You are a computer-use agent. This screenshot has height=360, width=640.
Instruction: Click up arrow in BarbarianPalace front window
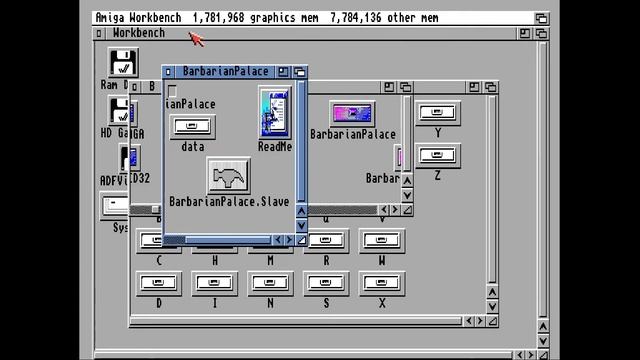[301, 211]
